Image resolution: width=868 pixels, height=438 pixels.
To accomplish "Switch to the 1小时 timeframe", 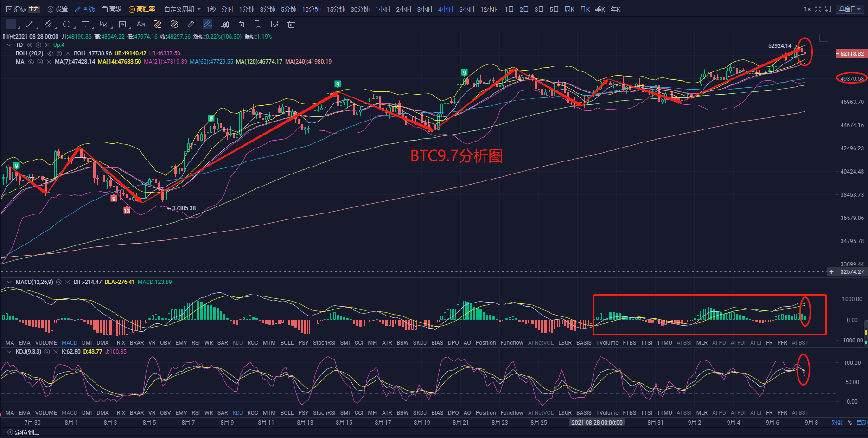I will point(383,9).
